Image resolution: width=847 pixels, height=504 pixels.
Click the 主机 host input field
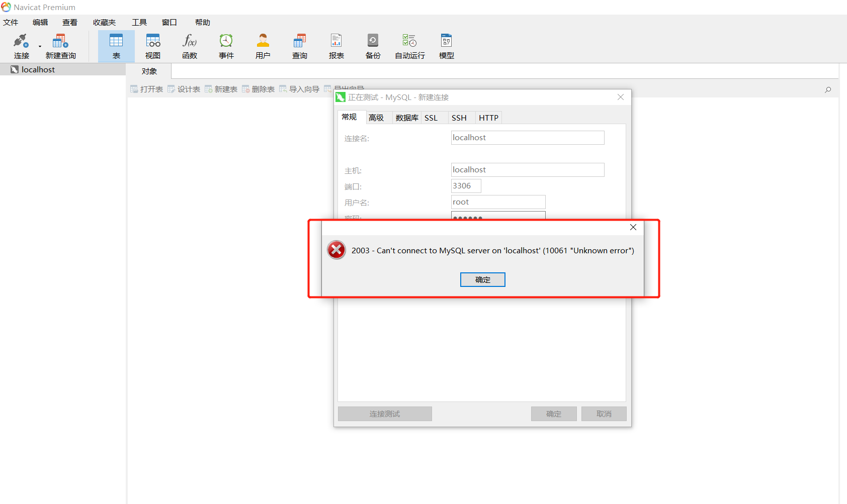pyautogui.click(x=528, y=170)
